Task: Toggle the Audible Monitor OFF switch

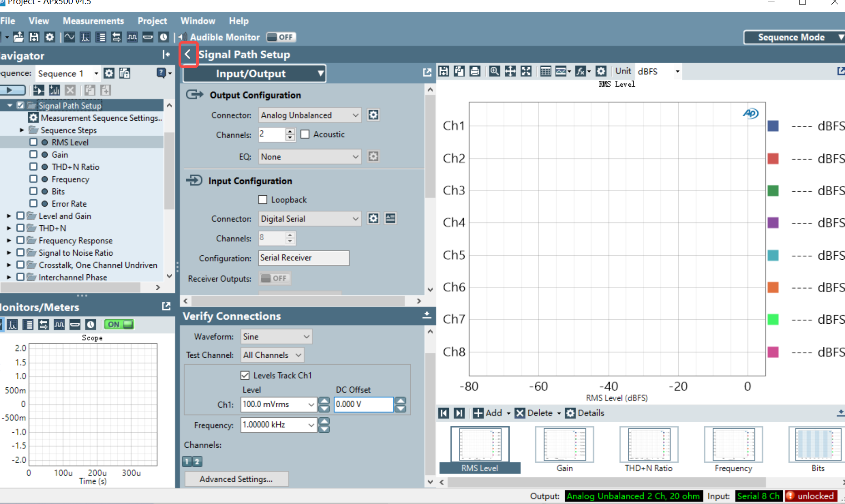Action: tap(281, 37)
